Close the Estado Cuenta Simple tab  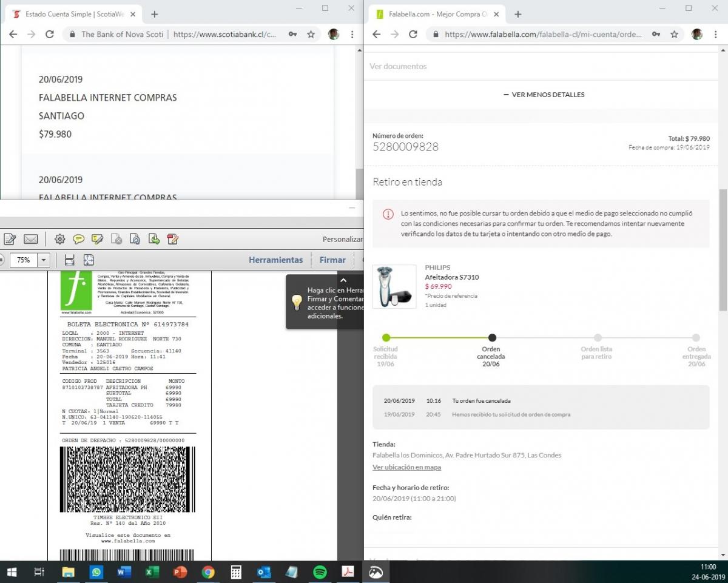pyautogui.click(x=133, y=14)
